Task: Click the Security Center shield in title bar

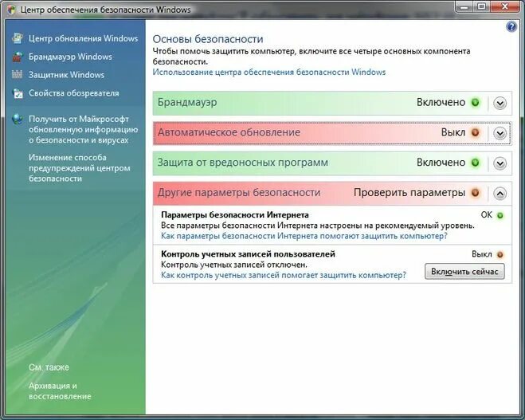Action: pos(11,10)
